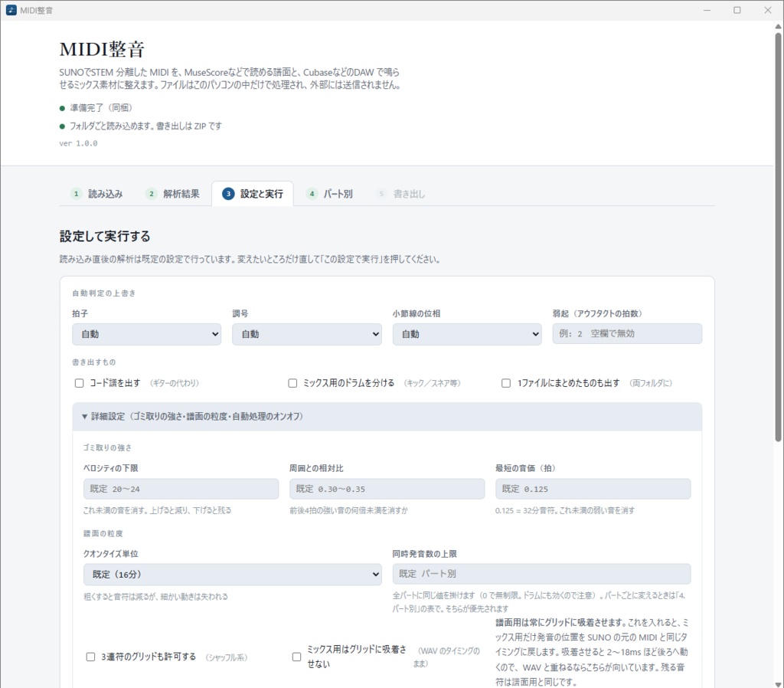Minimize the MIDI整音 window
The image size is (784, 688).
pyautogui.click(x=707, y=10)
